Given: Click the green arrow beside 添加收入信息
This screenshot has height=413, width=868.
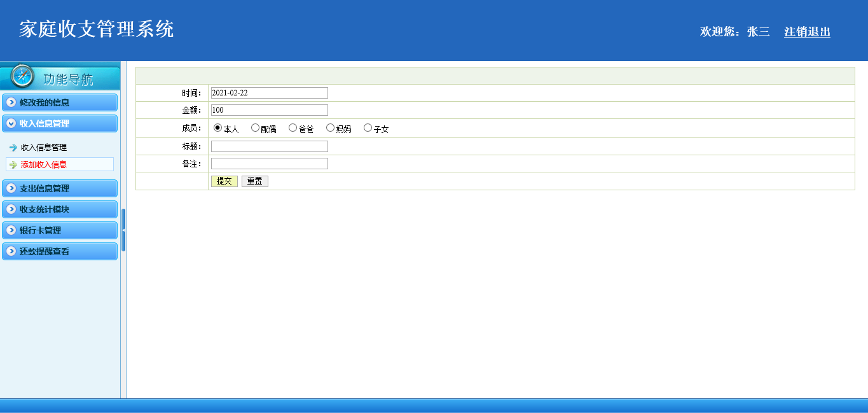Looking at the screenshot, I should [13, 165].
